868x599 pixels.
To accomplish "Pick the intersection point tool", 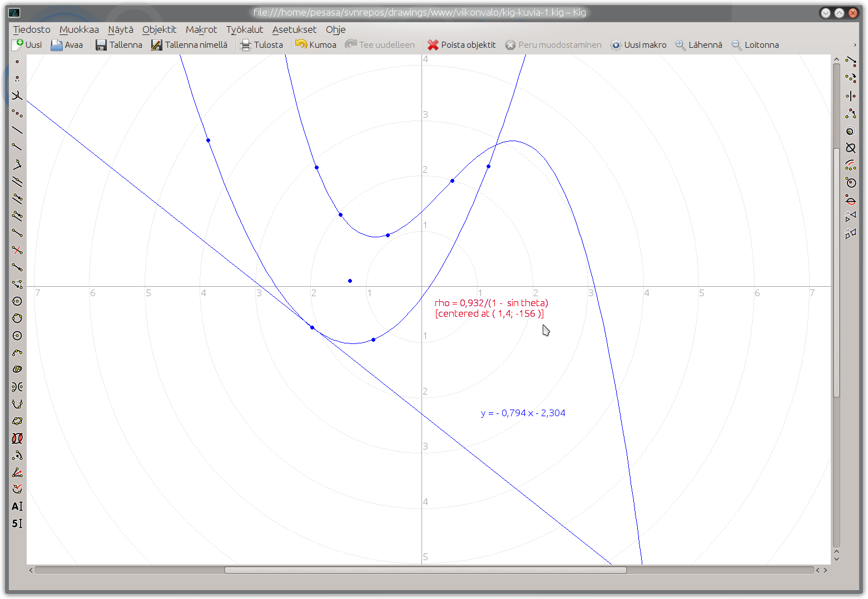I will tap(17, 96).
